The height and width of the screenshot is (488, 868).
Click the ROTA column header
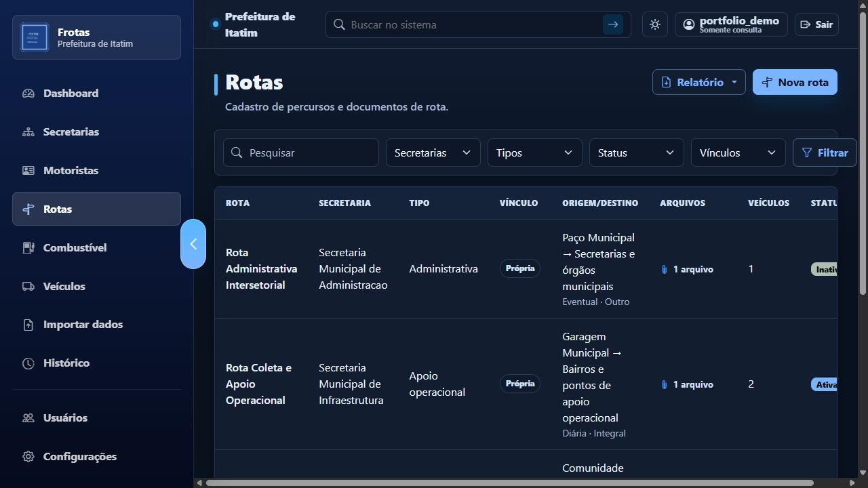point(237,203)
